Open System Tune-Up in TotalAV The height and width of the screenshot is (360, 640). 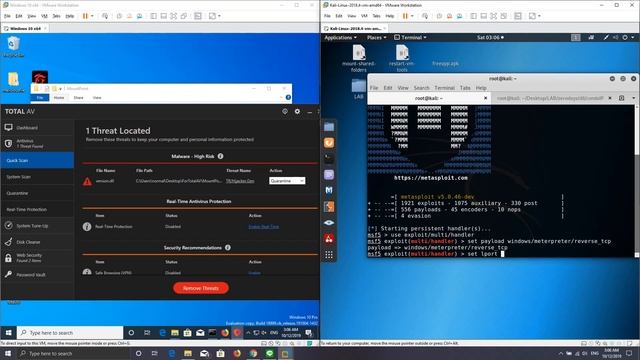(37, 226)
